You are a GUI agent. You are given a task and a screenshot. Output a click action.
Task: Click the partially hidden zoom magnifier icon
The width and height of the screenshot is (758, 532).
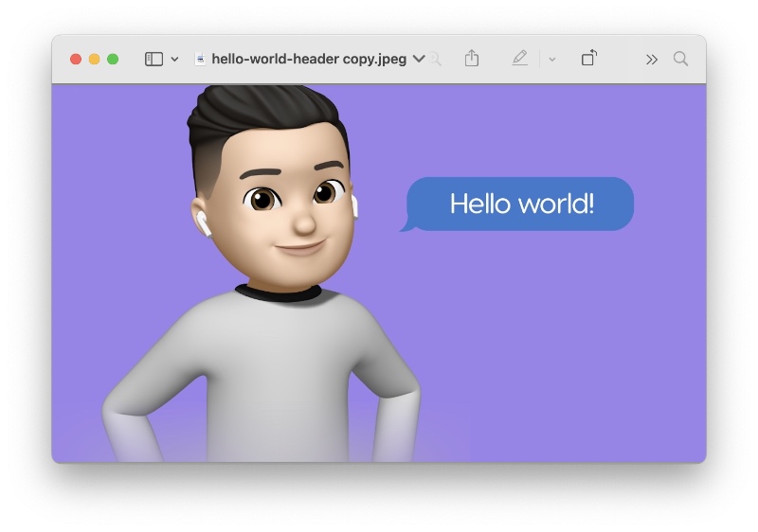click(x=436, y=60)
